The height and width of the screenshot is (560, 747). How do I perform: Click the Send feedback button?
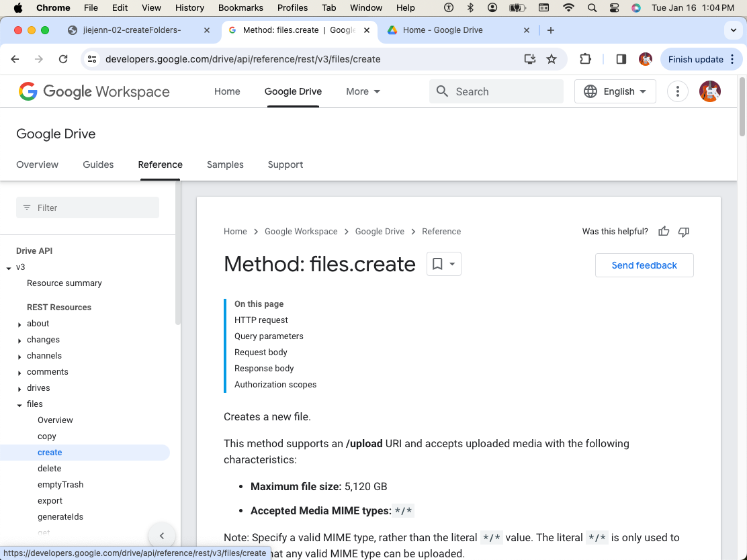[644, 265]
